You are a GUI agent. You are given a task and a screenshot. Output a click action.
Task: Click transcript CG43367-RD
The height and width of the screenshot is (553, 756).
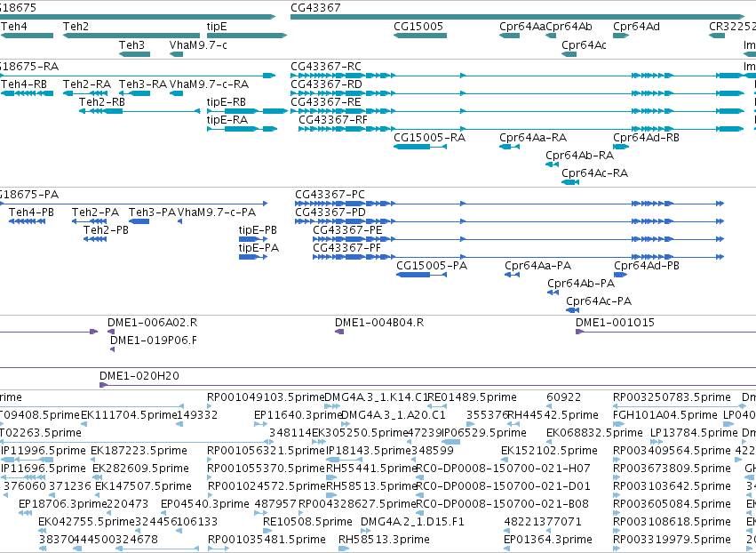point(518,93)
